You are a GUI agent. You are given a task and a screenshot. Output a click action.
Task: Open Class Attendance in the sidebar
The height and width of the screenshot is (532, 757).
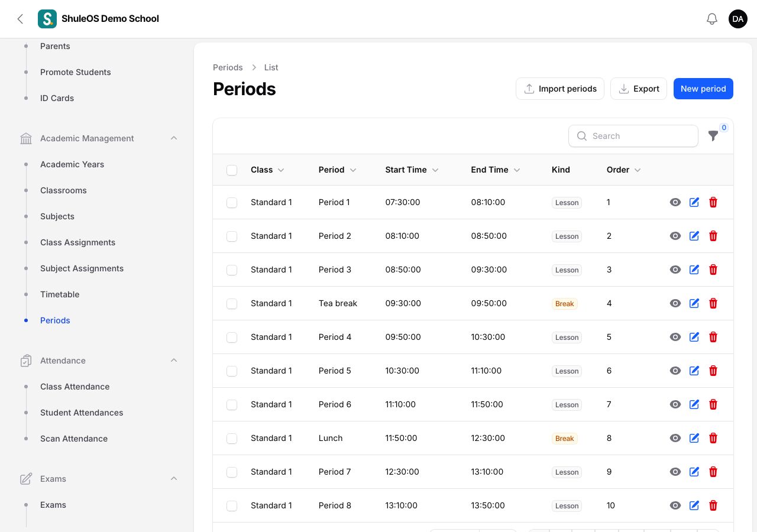click(75, 387)
